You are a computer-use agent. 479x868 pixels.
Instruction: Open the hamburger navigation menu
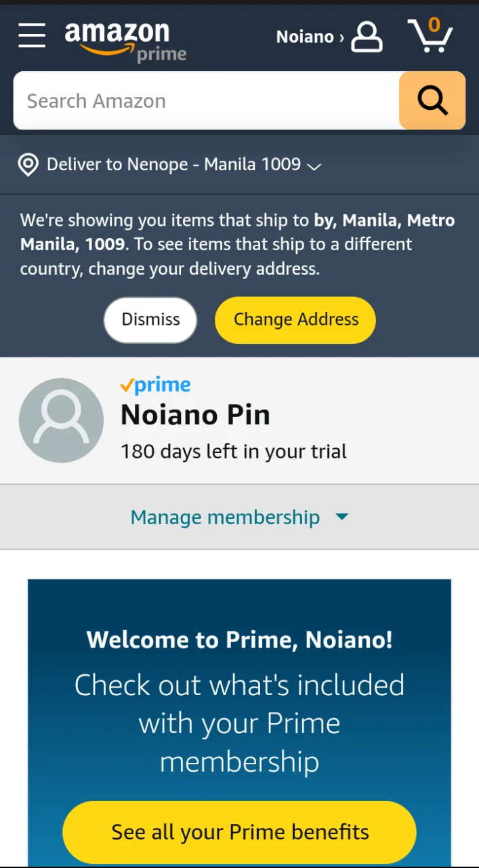[32, 35]
